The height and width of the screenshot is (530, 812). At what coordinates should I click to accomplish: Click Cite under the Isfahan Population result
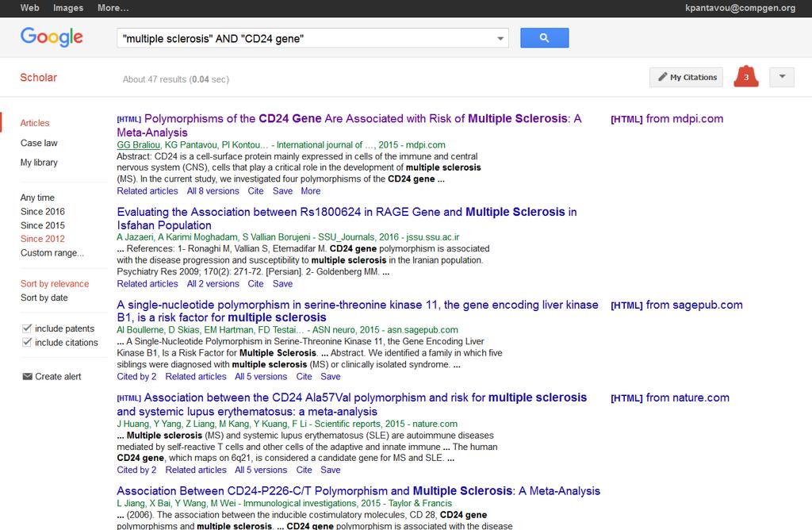pyautogui.click(x=256, y=283)
